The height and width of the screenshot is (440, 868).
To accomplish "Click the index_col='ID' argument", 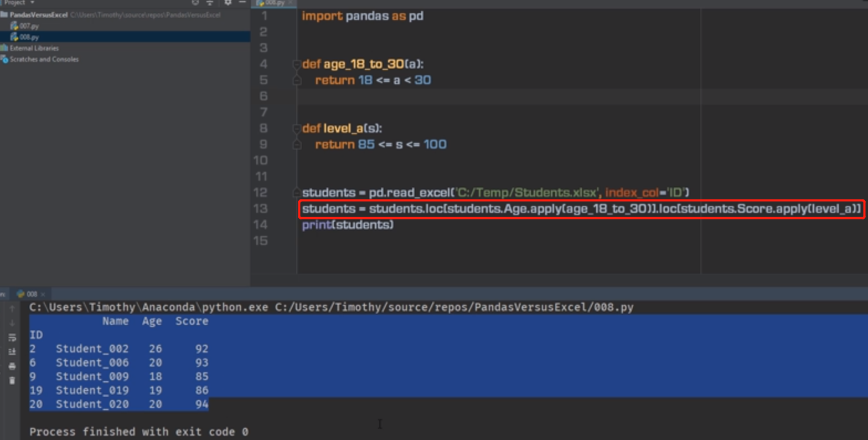I will pos(646,193).
